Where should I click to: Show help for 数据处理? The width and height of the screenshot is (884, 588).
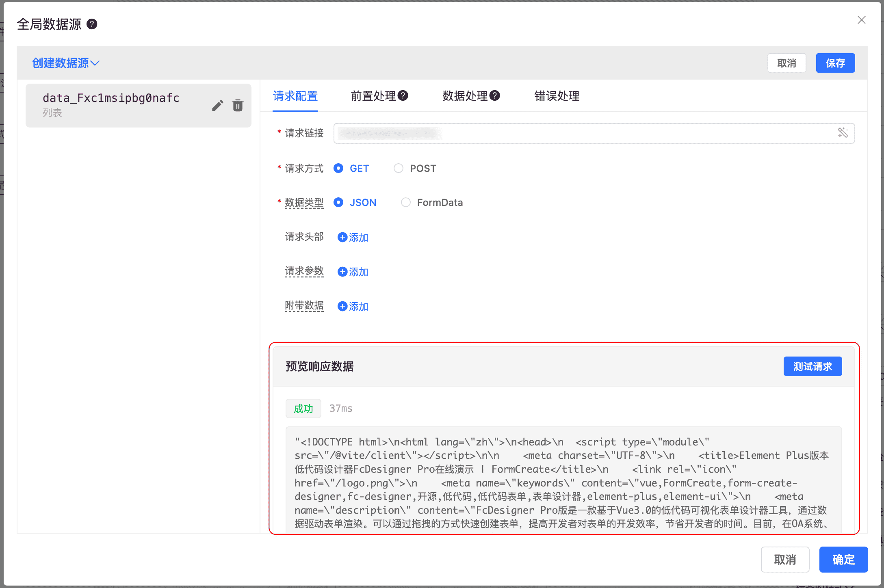click(x=495, y=96)
